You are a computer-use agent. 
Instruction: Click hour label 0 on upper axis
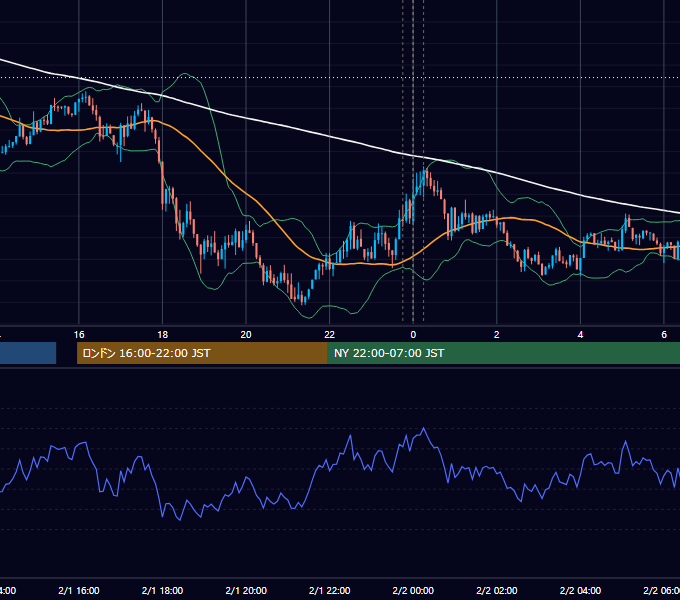tap(413, 335)
